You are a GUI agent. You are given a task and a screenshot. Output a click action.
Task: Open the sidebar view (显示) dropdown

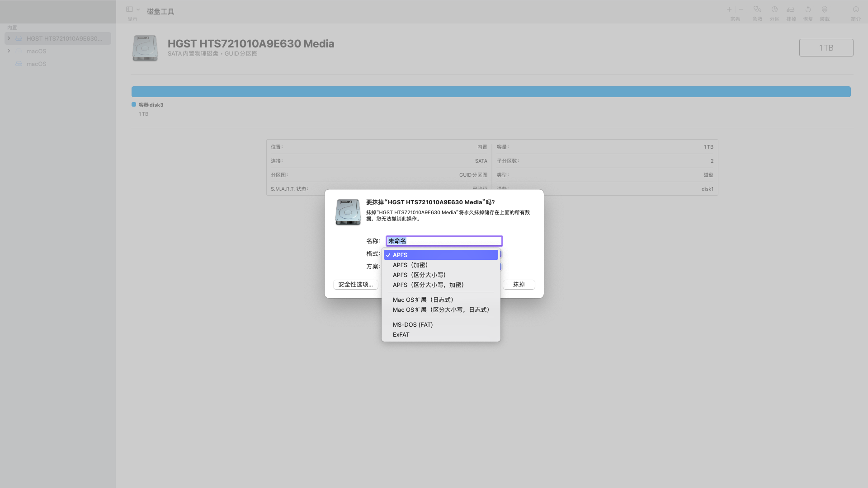coord(132,9)
